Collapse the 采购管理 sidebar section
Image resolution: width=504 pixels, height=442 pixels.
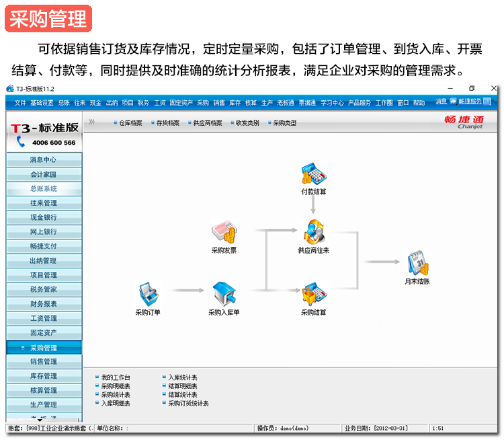click(x=44, y=348)
